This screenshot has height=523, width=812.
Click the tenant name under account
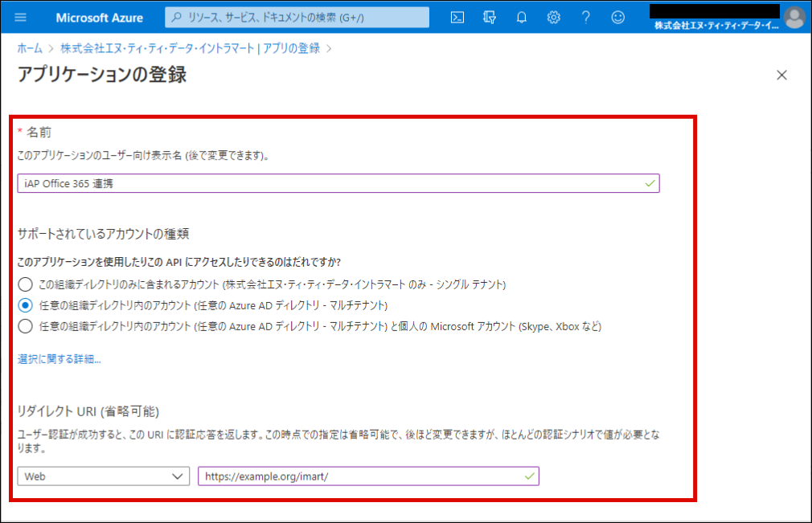716,26
